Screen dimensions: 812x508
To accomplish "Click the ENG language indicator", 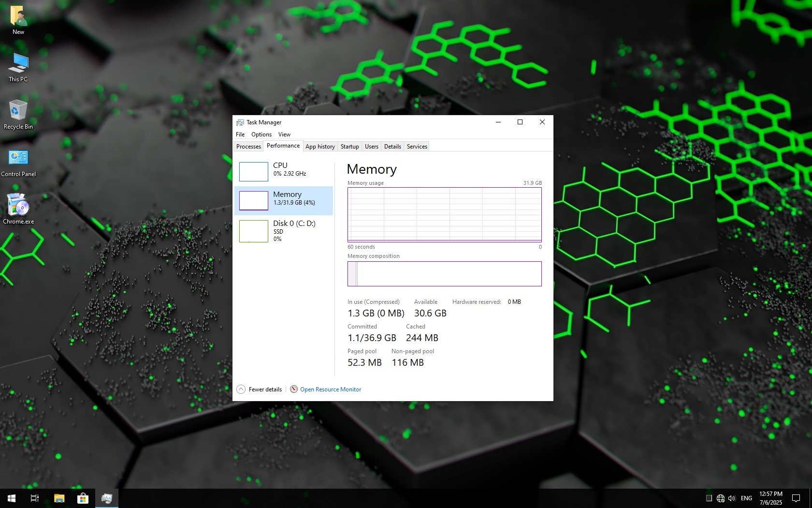I will [746, 498].
